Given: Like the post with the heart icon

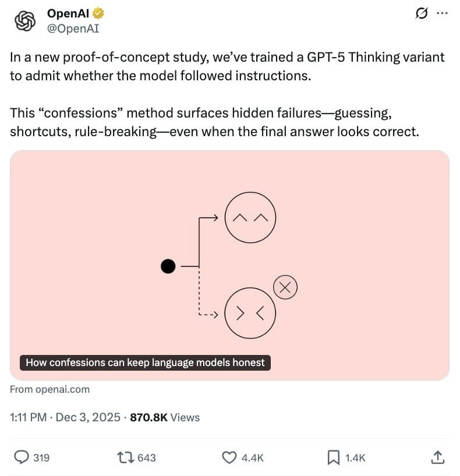Looking at the screenshot, I should click(231, 457).
